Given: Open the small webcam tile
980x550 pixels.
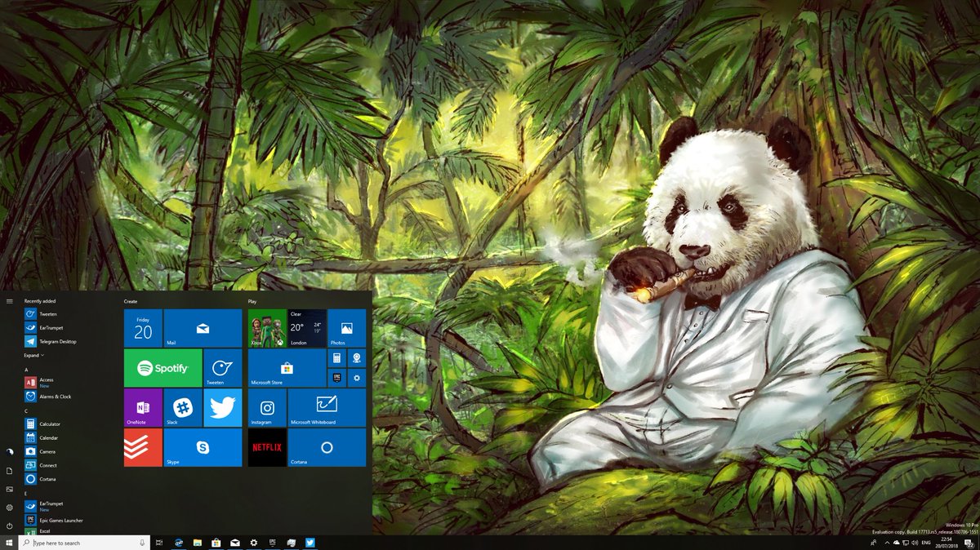Looking at the screenshot, I should coord(357,358).
